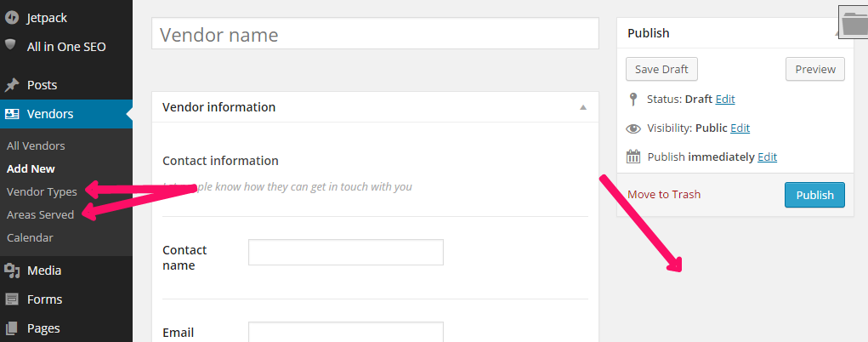Image resolution: width=868 pixels, height=342 pixels.
Task: Click the All in One SEO shield icon
Action: point(11,45)
